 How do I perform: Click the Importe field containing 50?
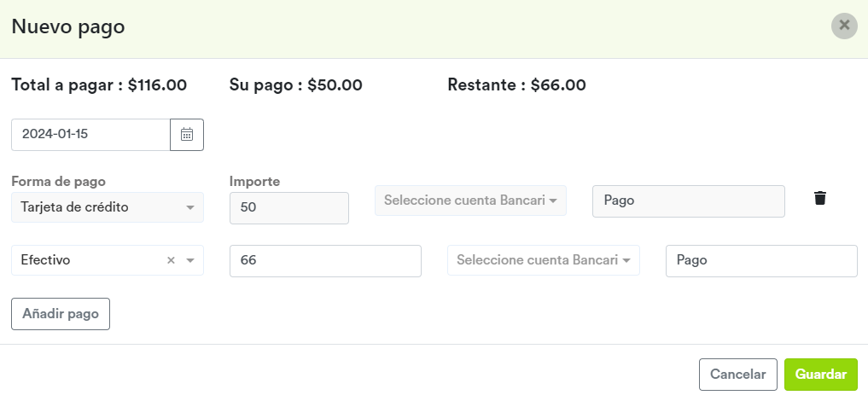(x=289, y=208)
